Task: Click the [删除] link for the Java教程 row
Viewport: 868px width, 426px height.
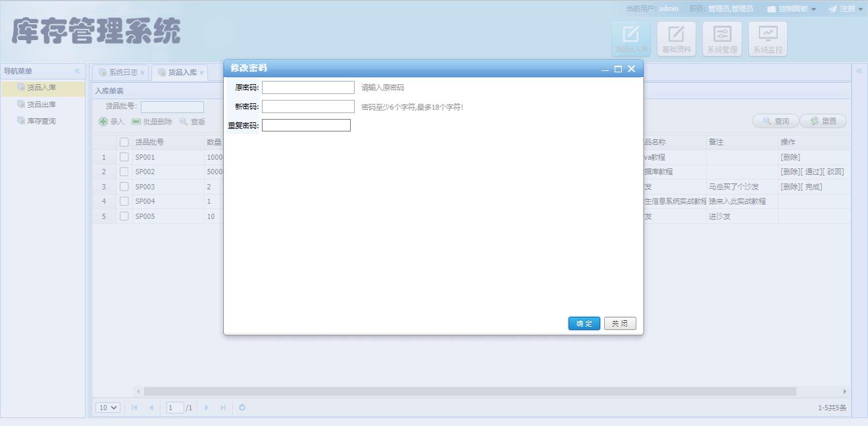Action: [x=790, y=157]
